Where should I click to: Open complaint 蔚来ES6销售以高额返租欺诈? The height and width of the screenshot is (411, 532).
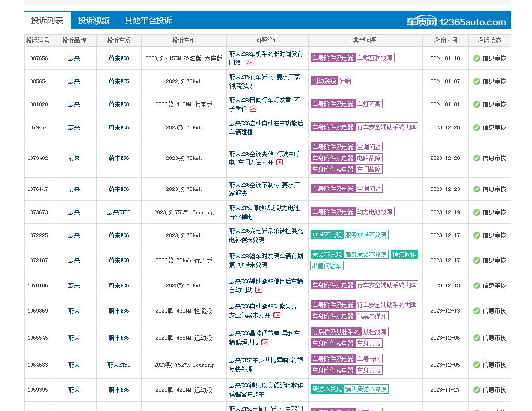tap(266, 390)
